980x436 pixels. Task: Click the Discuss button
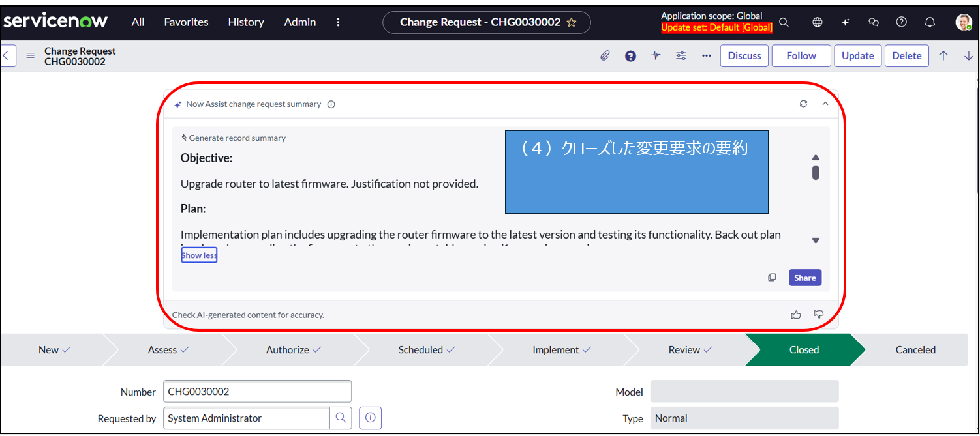744,56
